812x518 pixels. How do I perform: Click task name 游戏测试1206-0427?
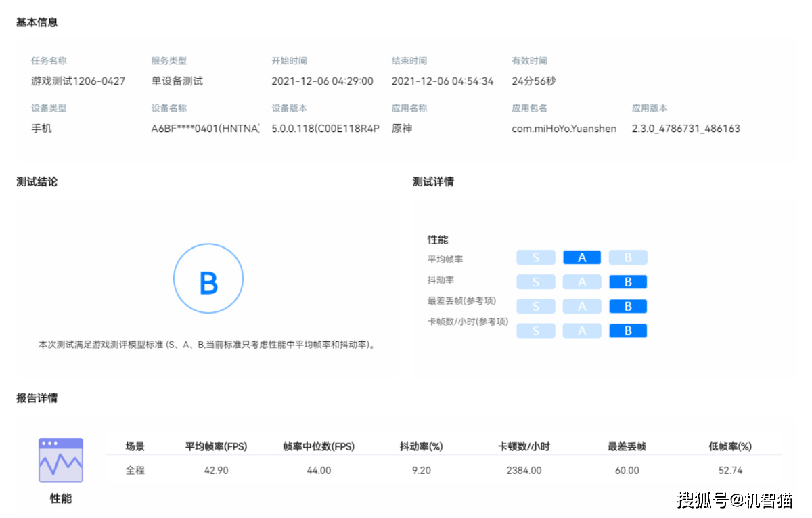point(78,81)
